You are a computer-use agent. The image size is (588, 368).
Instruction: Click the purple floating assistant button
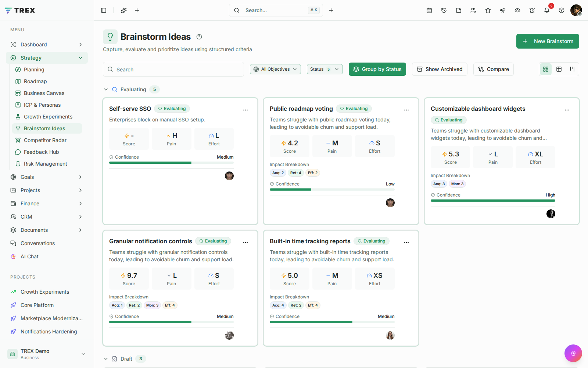573,353
